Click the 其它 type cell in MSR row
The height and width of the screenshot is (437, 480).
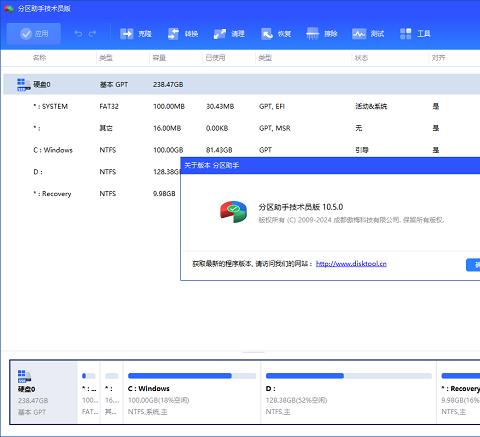click(x=106, y=128)
